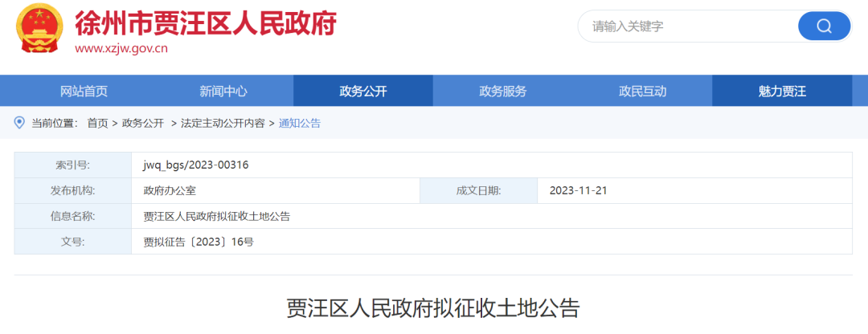
Task: Open the 魅力贾汪 nav tab
Action: [782, 92]
